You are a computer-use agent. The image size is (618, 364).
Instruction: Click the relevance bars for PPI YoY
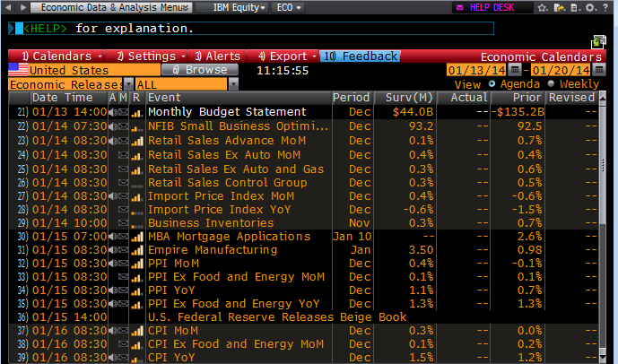[x=137, y=290]
